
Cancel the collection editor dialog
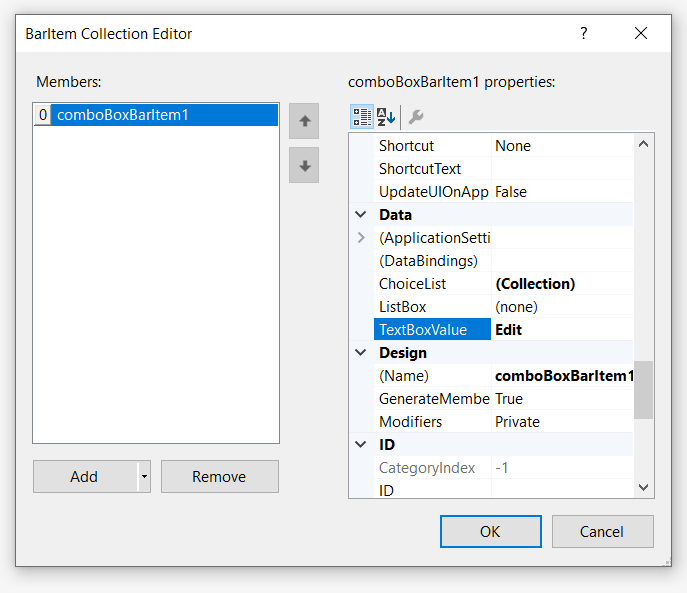[602, 532]
